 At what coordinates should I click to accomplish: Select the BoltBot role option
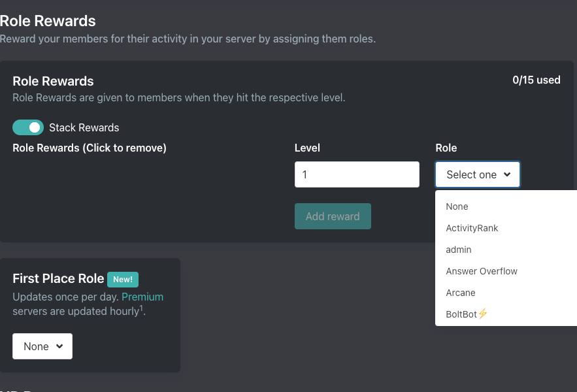coord(461,314)
